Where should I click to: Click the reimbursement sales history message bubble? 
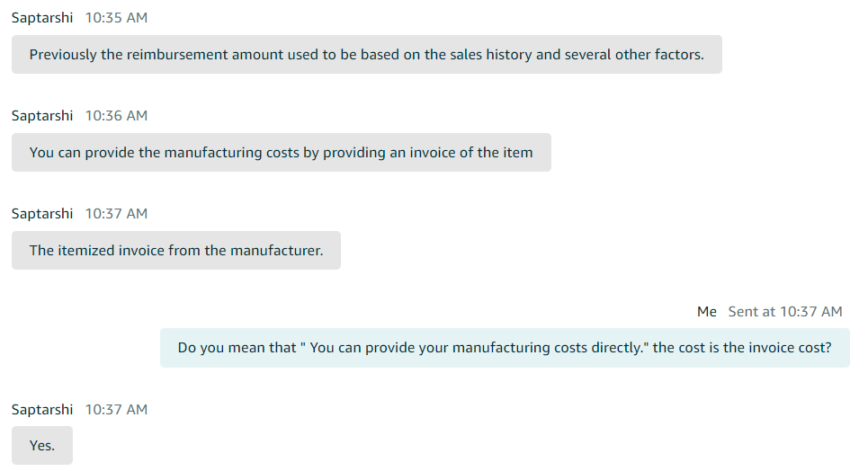[366, 54]
